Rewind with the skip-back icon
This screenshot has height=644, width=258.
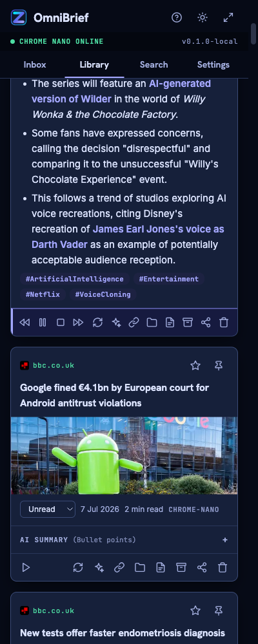(x=25, y=323)
